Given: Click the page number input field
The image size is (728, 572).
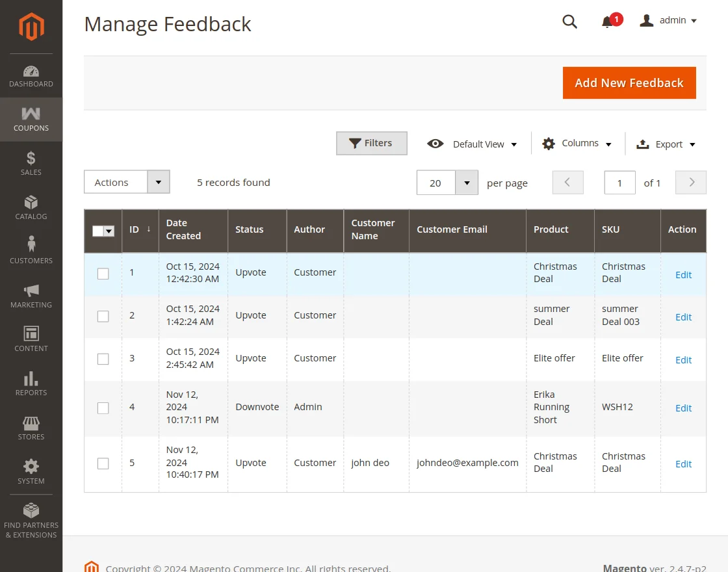Looking at the screenshot, I should (x=619, y=183).
